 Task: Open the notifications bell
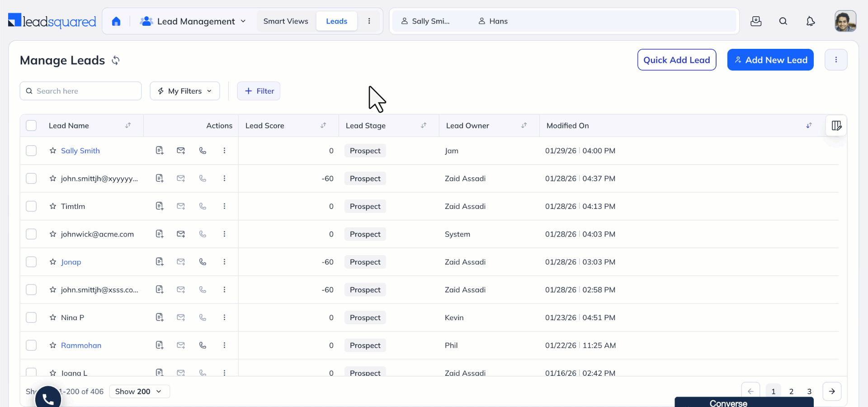(x=810, y=21)
